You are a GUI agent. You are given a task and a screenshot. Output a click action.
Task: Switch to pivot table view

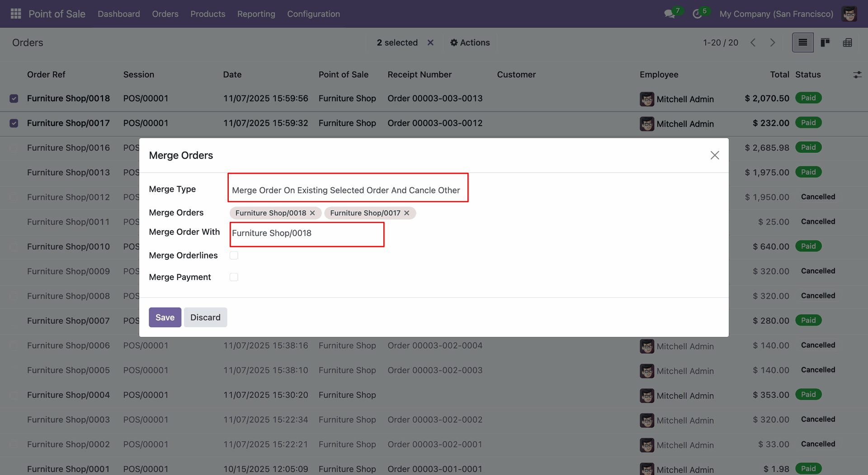(x=848, y=42)
